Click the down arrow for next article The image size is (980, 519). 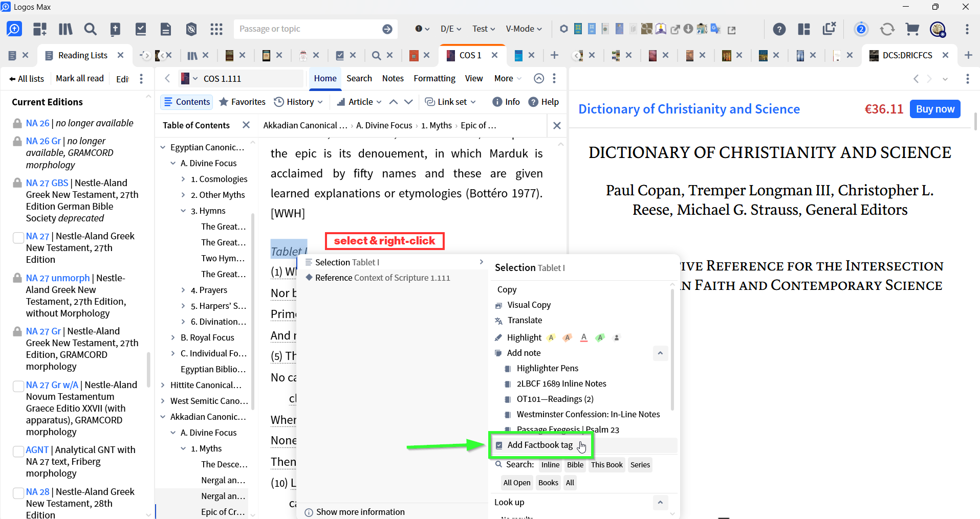408,102
